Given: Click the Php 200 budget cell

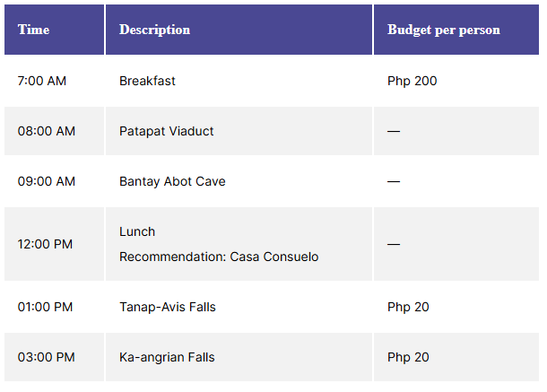Looking at the screenshot, I should [456, 81].
